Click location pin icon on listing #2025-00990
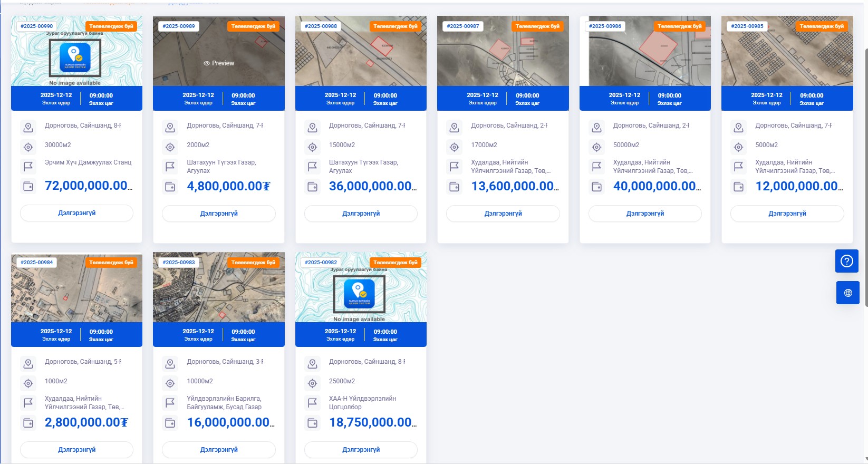Image resolution: width=868 pixels, height=464 pixels. 28,128
